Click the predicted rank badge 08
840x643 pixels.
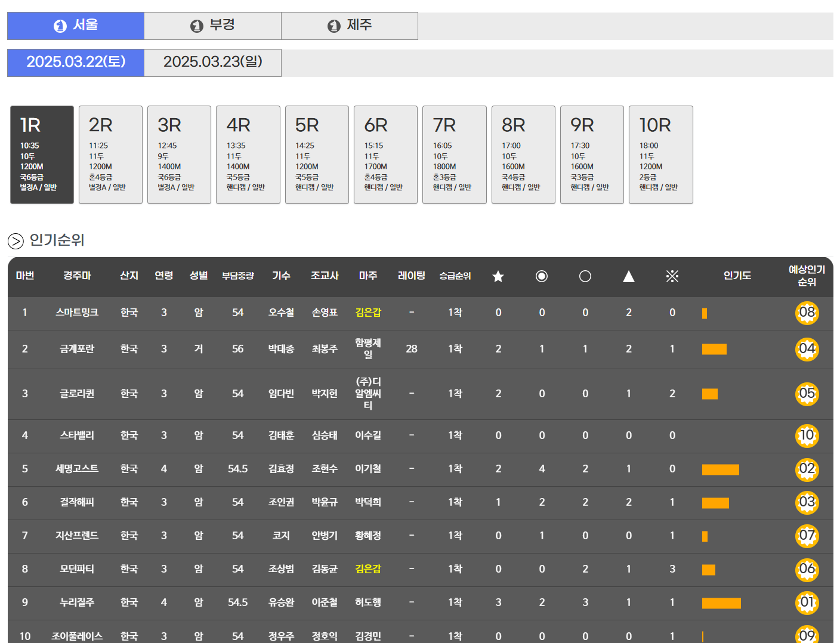(807, 313)
